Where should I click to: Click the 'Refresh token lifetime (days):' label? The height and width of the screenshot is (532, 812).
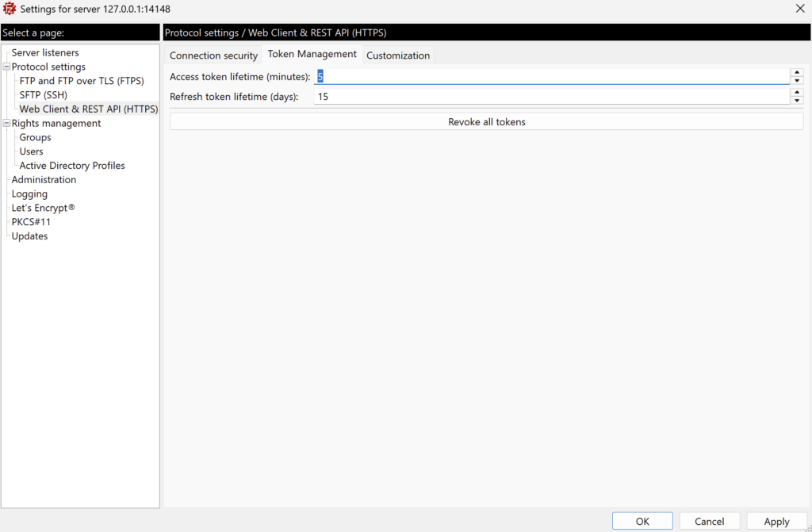[x=234, y=97]
